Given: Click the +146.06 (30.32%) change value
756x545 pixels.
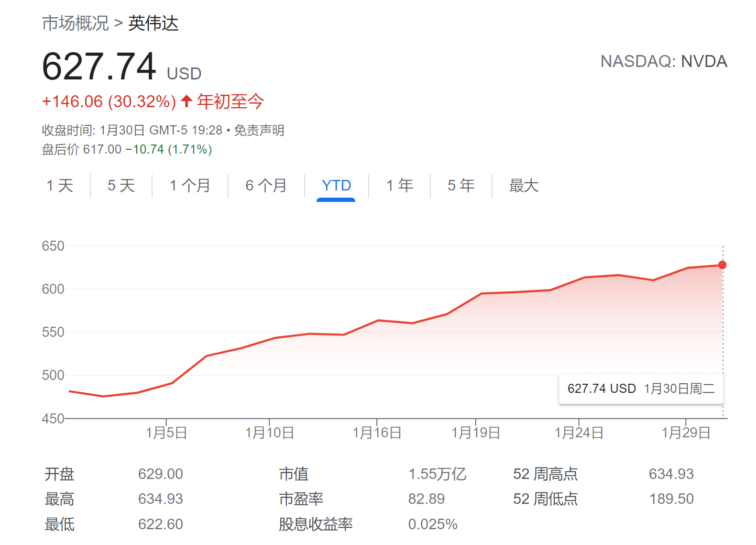Looking at the screenshot, I should click(109, 101).
